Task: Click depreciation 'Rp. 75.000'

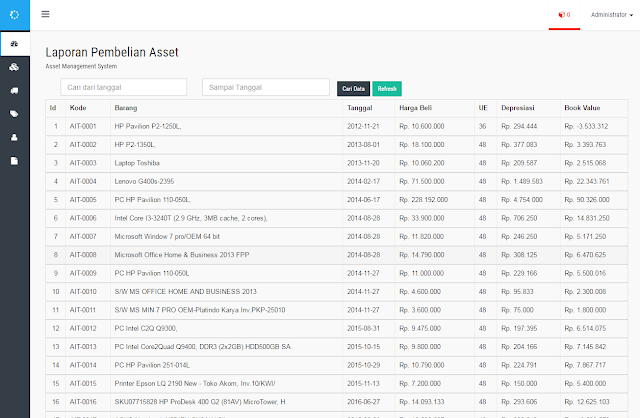Action: pyautogui.click(x=517, y=310)
